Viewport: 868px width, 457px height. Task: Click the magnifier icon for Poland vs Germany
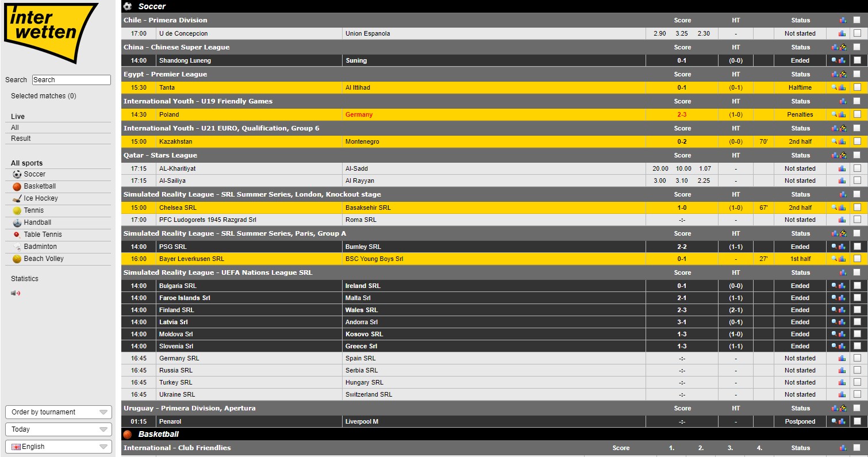(834, 114)
